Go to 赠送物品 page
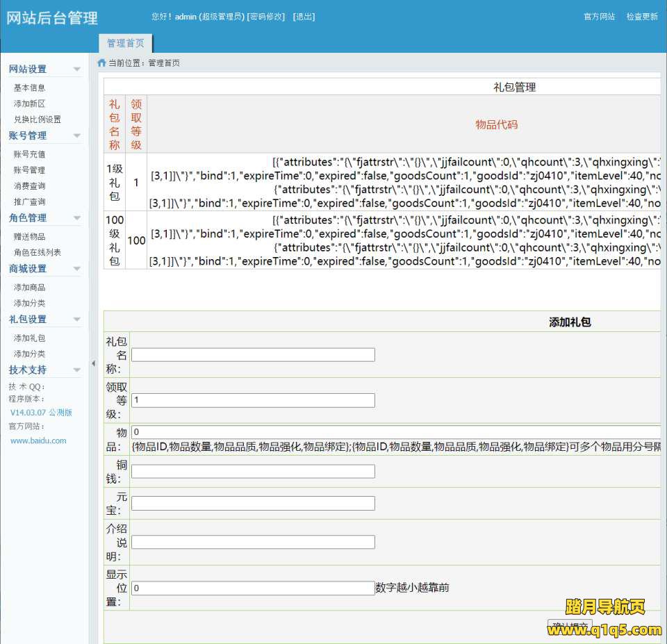 tap(29, 237)
